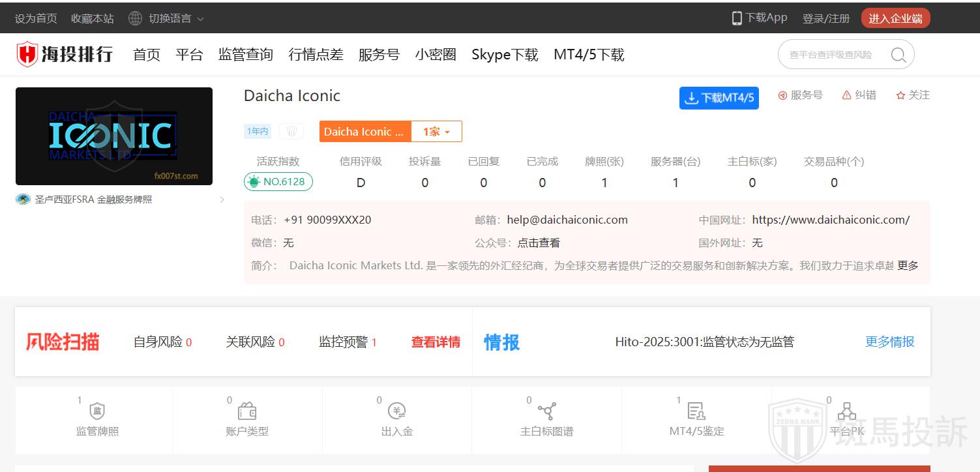
Task: Click the 下载MT4/5 button
Action: pyautogui.click(x=719, y=98)
